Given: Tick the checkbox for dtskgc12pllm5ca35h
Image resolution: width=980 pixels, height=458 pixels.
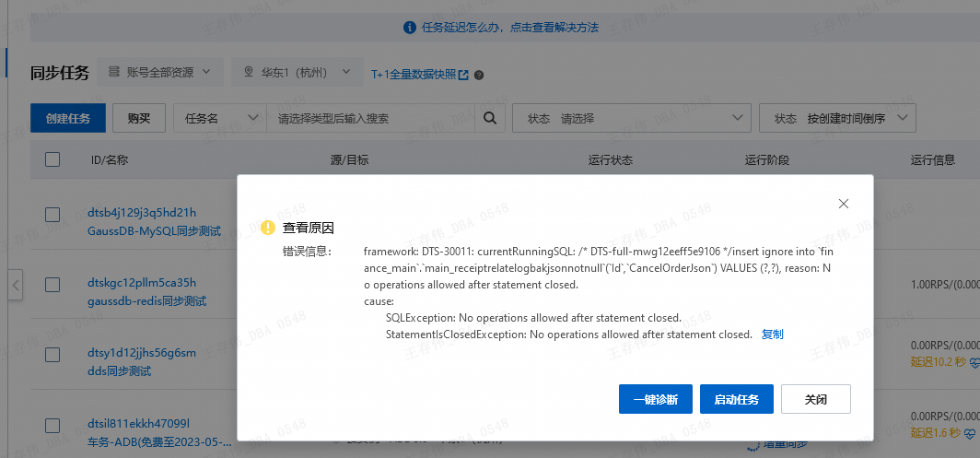Looking at the screenshot, I should [x=52, y=284].
